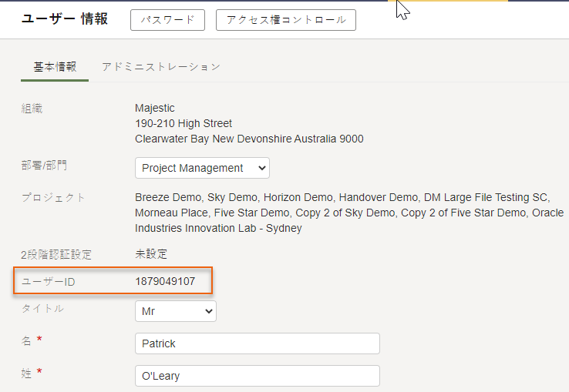Viewport: 569px width, 392px height.
Task: Switch to the 基本情報 tab
Action: (x=55, y=67)
